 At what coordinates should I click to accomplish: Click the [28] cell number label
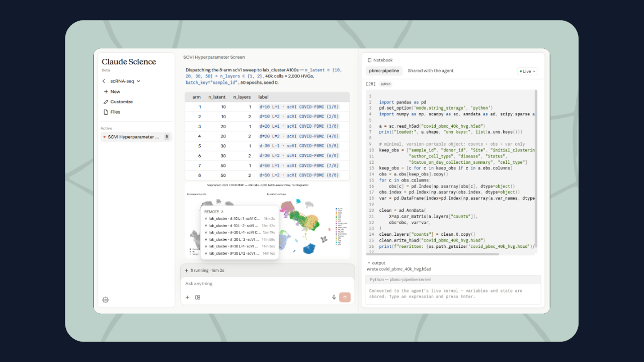click(x=371, y=84)
